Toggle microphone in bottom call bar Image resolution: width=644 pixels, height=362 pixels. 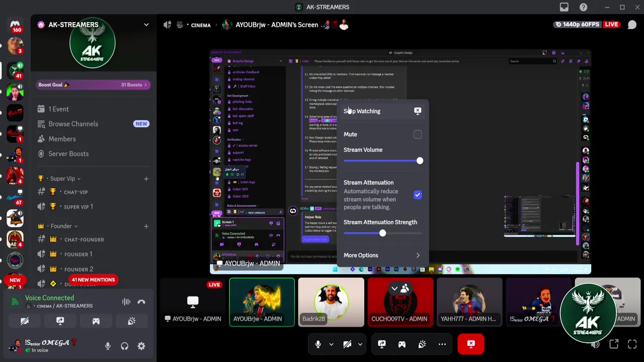(x=318, y=344)
